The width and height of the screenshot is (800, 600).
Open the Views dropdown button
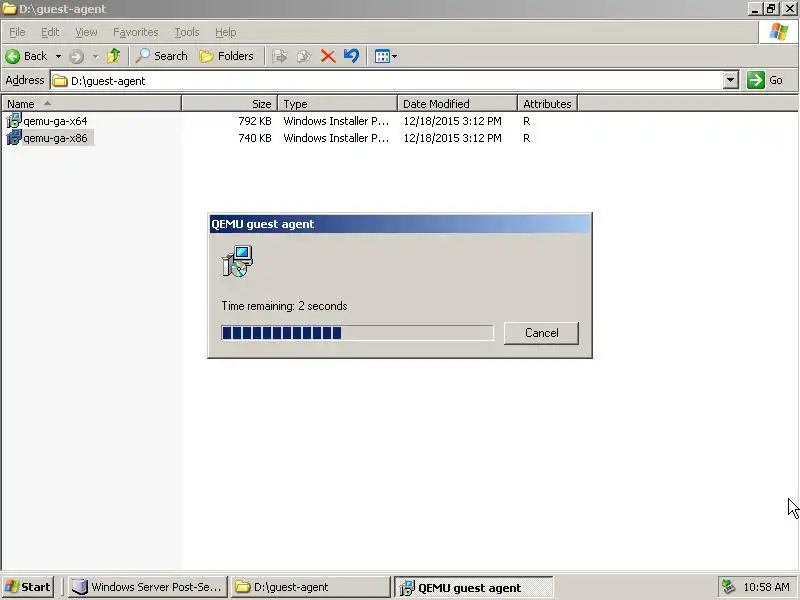pyautogui.click(x=386, y=56)
